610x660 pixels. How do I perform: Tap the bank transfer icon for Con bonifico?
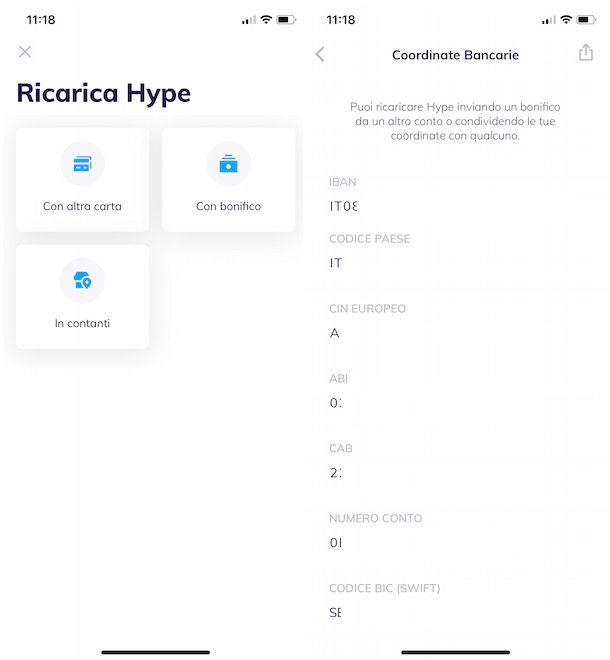click(228, 164)
